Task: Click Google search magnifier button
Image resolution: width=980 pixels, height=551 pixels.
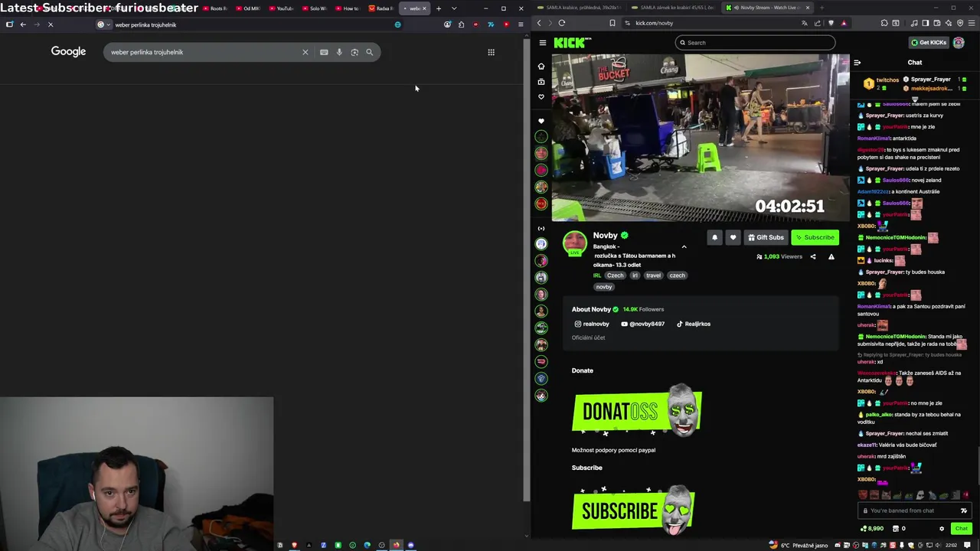Action: coord(369,52)
